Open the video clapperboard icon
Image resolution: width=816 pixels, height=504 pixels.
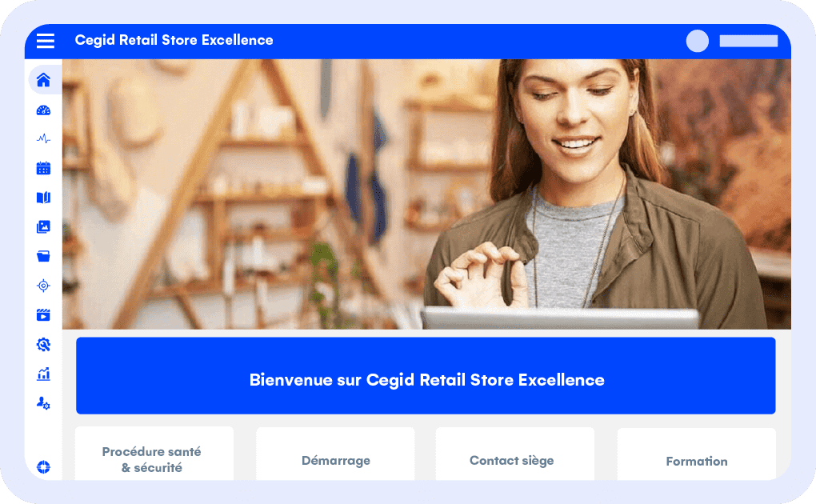point(43,314)
